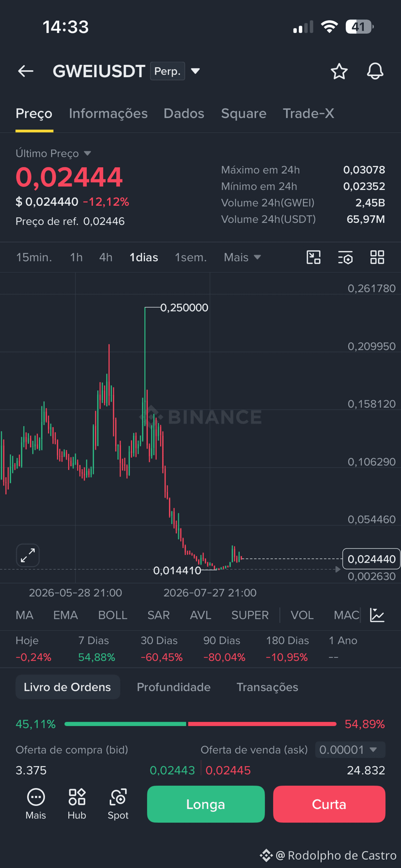Open the trading pair dropdown arrow
This screenshot has width=401, height=868.
tap(195, 71)
